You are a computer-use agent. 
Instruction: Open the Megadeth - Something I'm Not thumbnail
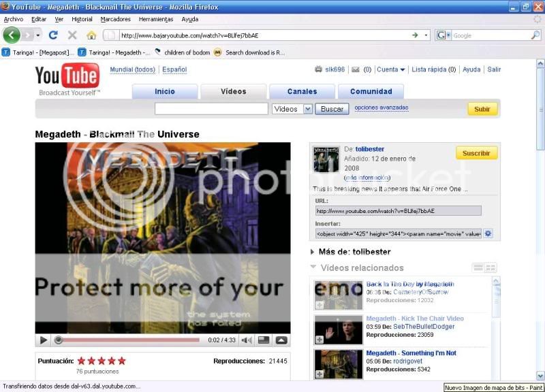pyautogui.click(x=338, y=364)
